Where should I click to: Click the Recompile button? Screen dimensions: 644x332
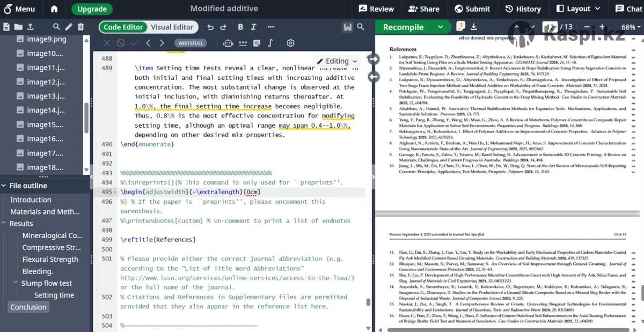tap(404, 27)
